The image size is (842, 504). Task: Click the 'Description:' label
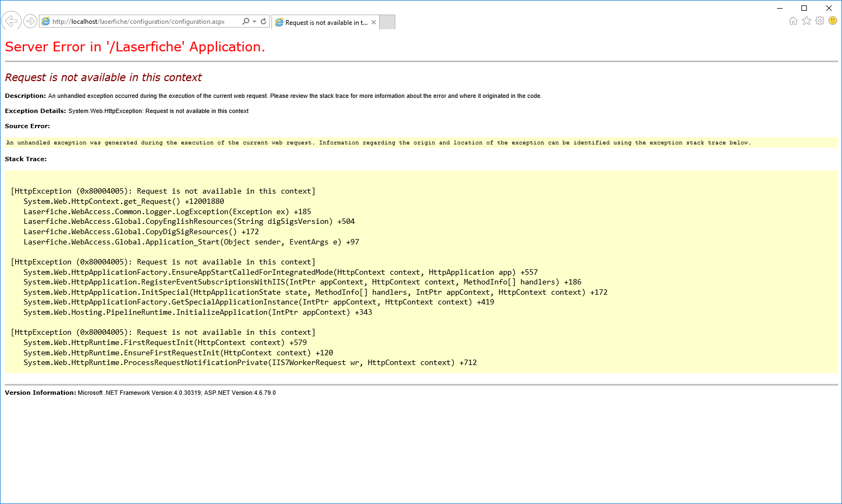coord(25,96)
